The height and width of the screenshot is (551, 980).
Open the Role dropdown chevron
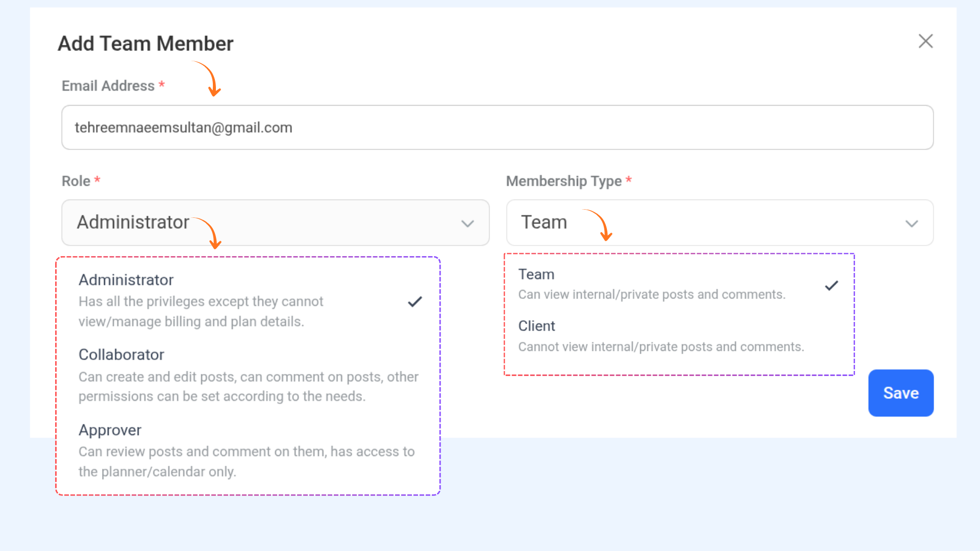468,223
